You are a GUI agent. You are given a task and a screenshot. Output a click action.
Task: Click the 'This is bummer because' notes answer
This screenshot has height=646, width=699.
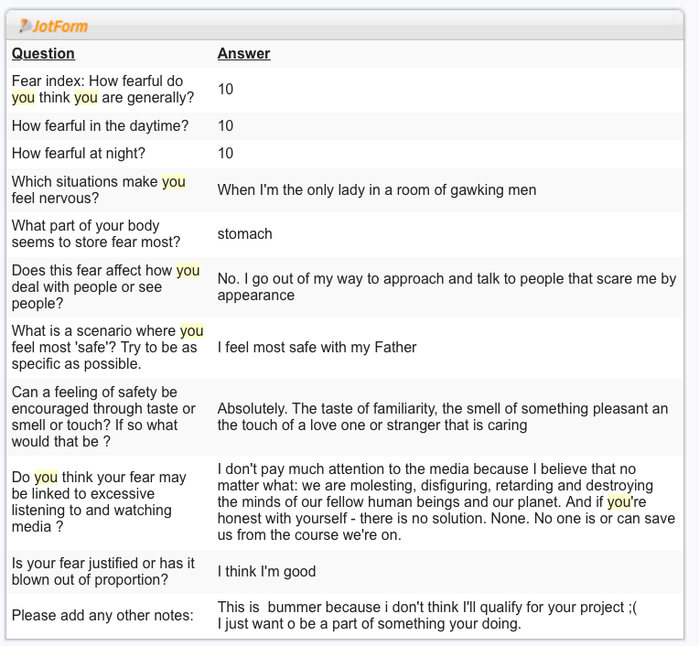click(x=427, y=616)
